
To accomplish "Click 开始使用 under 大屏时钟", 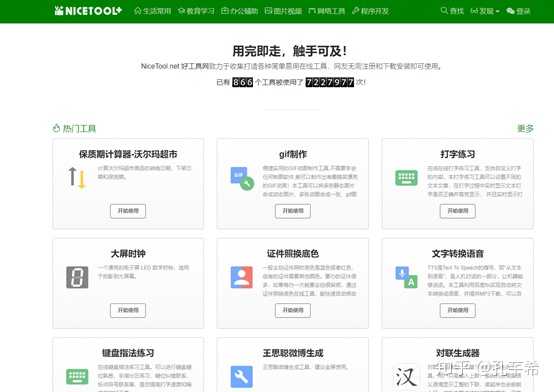I will point(128,310).
